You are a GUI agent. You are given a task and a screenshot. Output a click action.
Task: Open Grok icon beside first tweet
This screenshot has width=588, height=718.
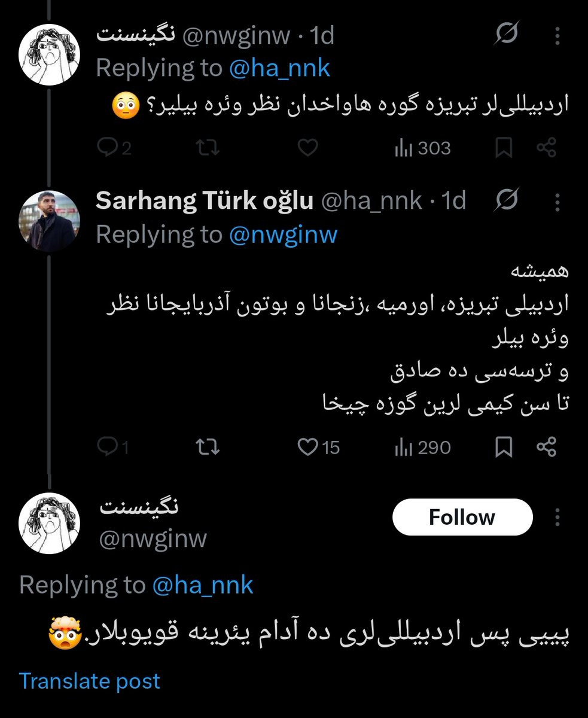click(x=505, y=36)
